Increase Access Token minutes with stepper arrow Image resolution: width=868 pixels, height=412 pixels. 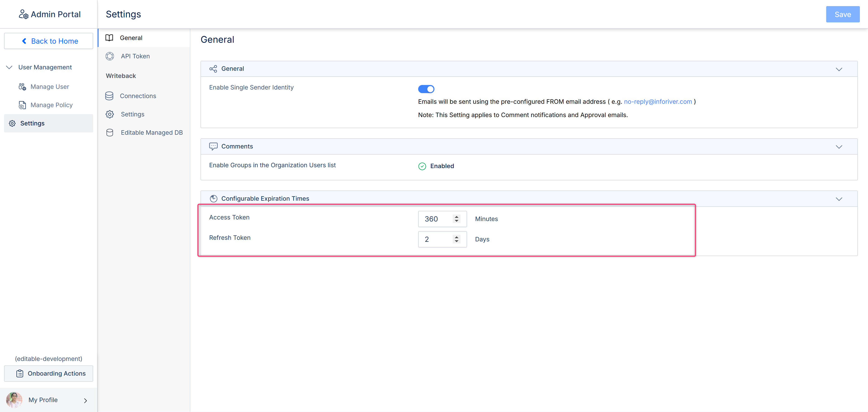(457, 217)
